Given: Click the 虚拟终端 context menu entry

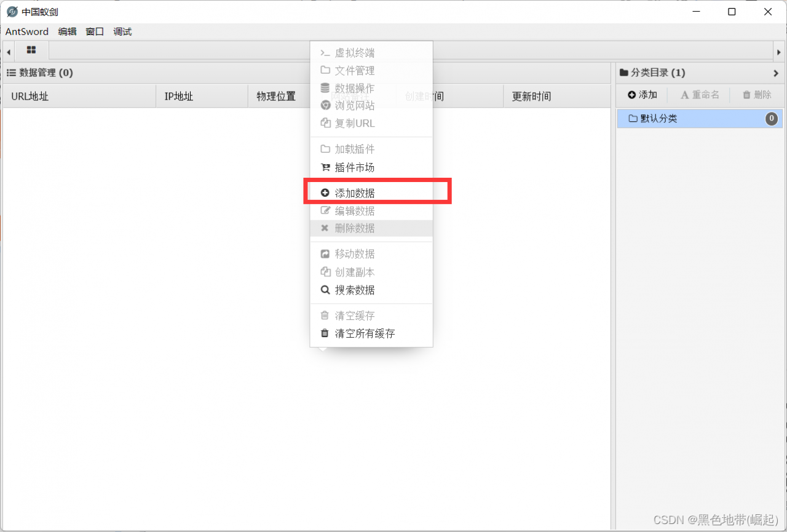Looking at the screenshot, I should click(x=371, y=53).
